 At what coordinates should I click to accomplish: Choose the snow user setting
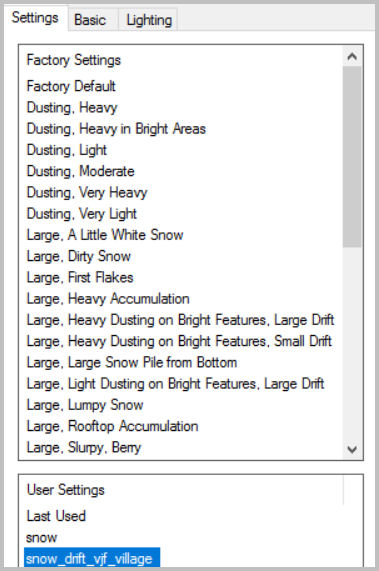(41, 537)
